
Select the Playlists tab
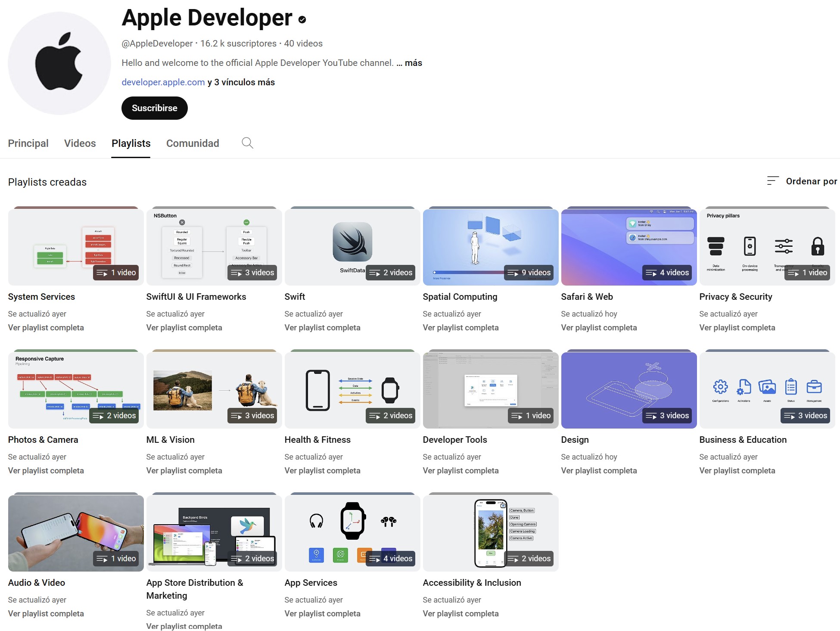pyautogui.click(x=131, y=143)
